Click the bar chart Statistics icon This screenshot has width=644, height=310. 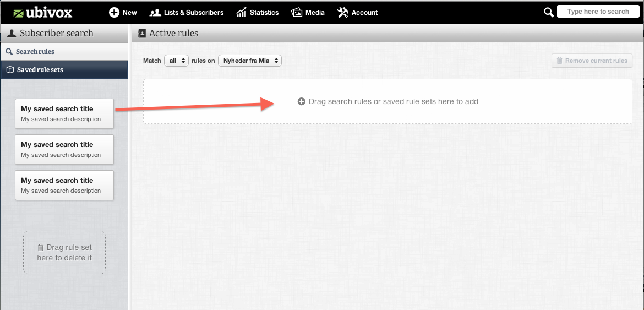(242, 12)
